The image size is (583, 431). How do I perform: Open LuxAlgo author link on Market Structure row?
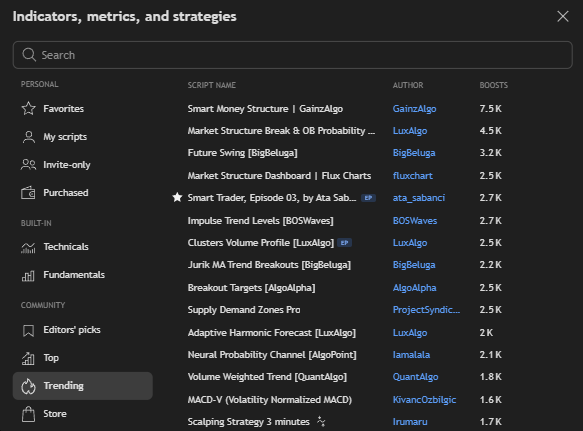[x=410, y=131]
